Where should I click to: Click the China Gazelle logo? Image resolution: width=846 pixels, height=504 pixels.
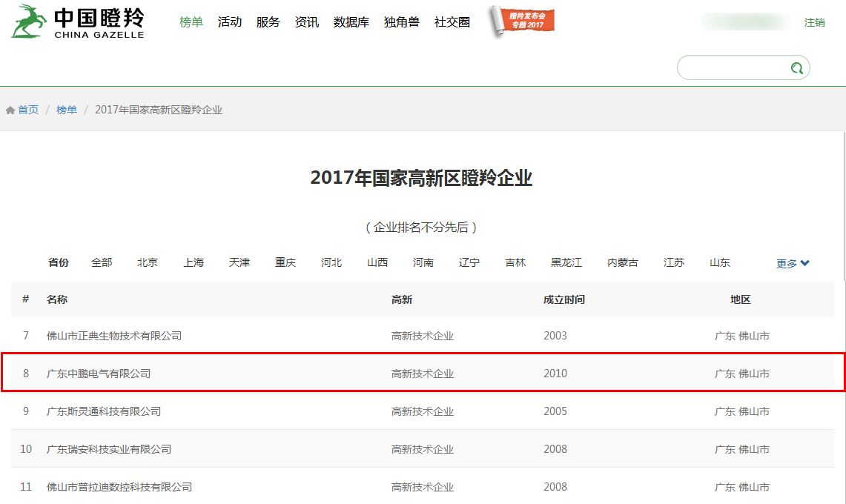tap(78, 21)
